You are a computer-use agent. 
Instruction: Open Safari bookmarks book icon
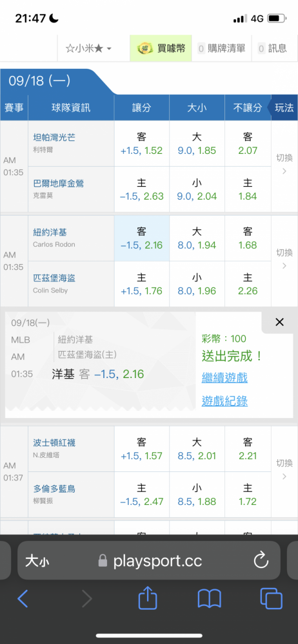click(x=210, y=599)
